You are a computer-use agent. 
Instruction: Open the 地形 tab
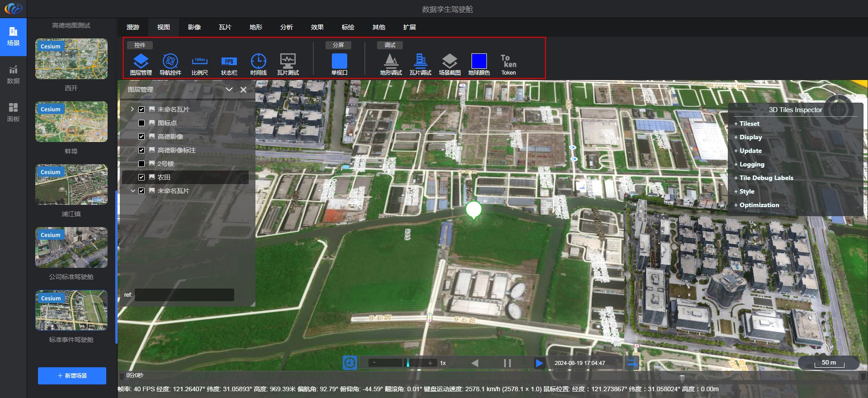255,27
